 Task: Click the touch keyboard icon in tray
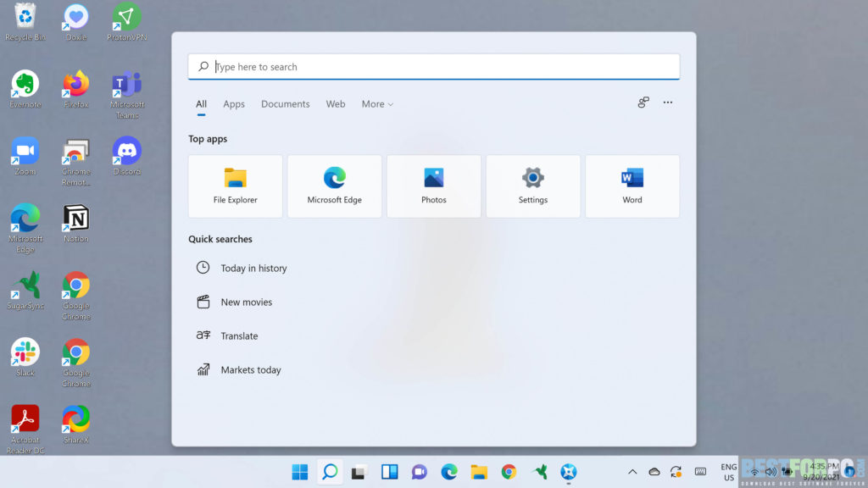(700, 472)
